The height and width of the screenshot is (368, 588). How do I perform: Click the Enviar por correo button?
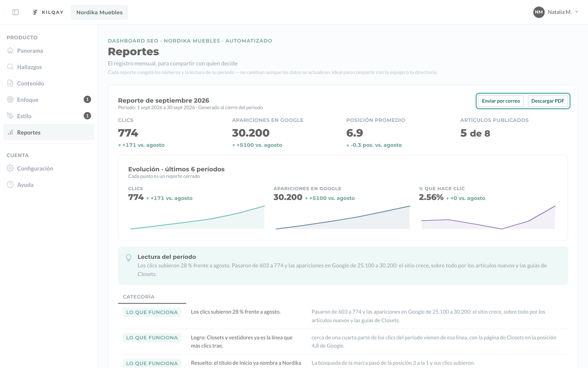click(501, 101)
